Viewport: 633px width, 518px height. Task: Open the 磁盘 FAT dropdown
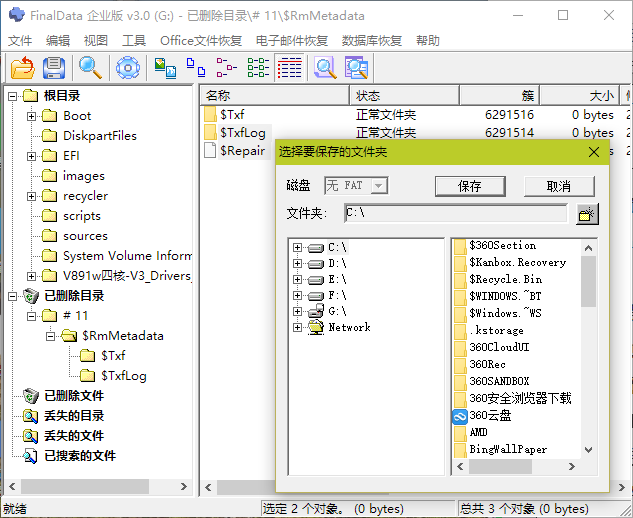379,186
